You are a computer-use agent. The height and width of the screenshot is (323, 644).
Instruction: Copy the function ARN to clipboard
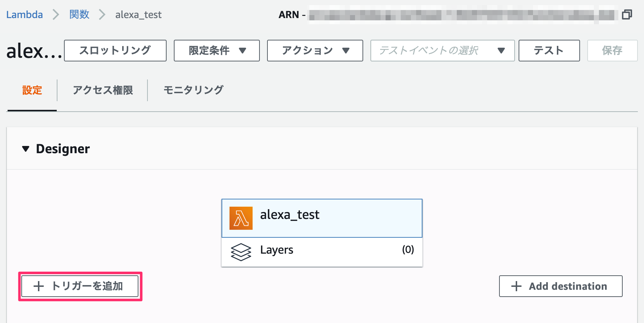(x=627, y=15)
